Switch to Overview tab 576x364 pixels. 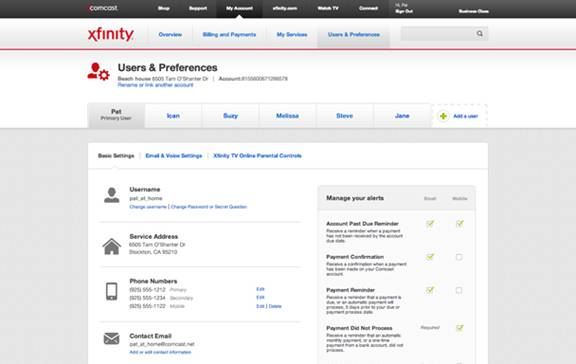170,35
